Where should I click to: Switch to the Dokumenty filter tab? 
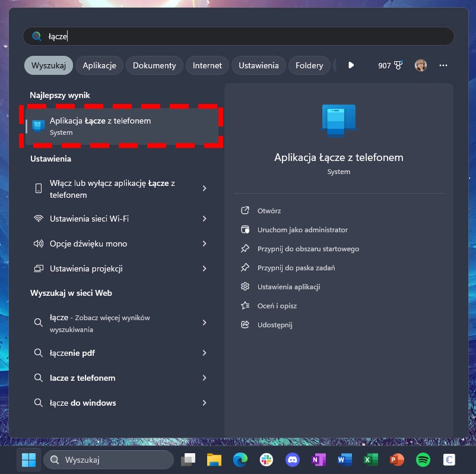tap(154, 65)
